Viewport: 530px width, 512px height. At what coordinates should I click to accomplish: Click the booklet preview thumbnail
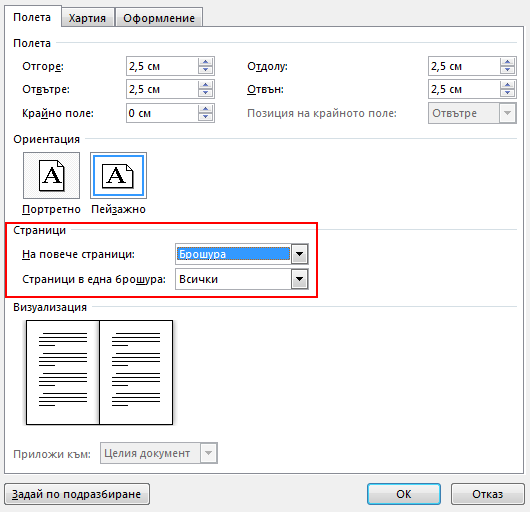[x=99, y=372]
